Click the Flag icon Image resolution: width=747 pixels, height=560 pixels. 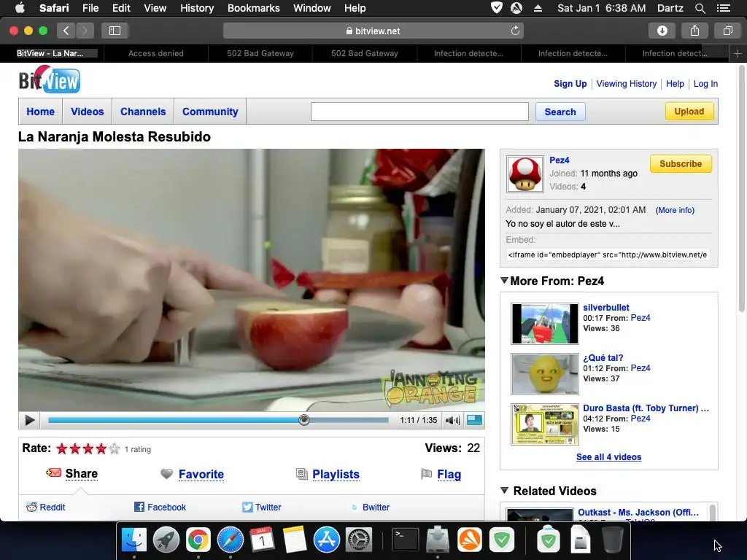pyautogui.click(x=426, y=474)
